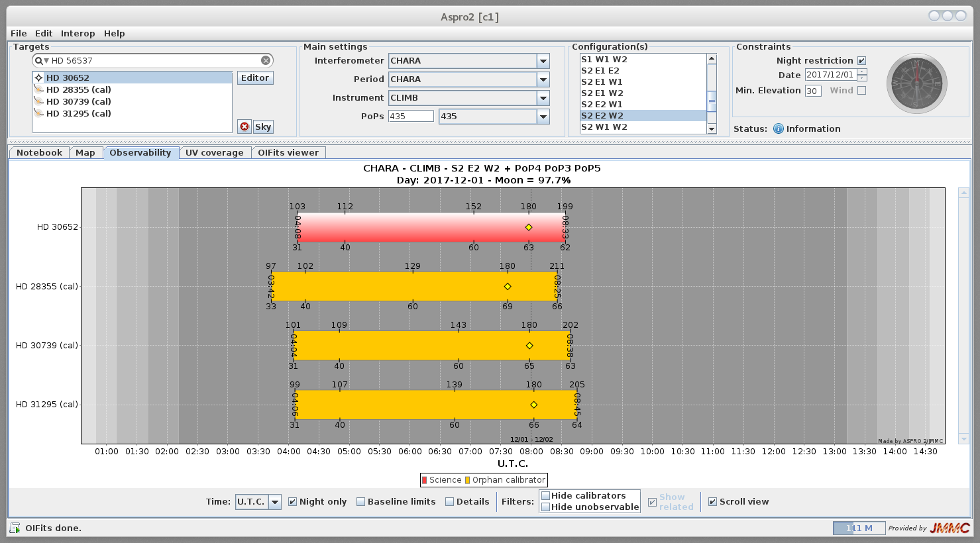Click the Sky button
The height and width of the screenshot is (543, 980).
(x=263, y=126)
